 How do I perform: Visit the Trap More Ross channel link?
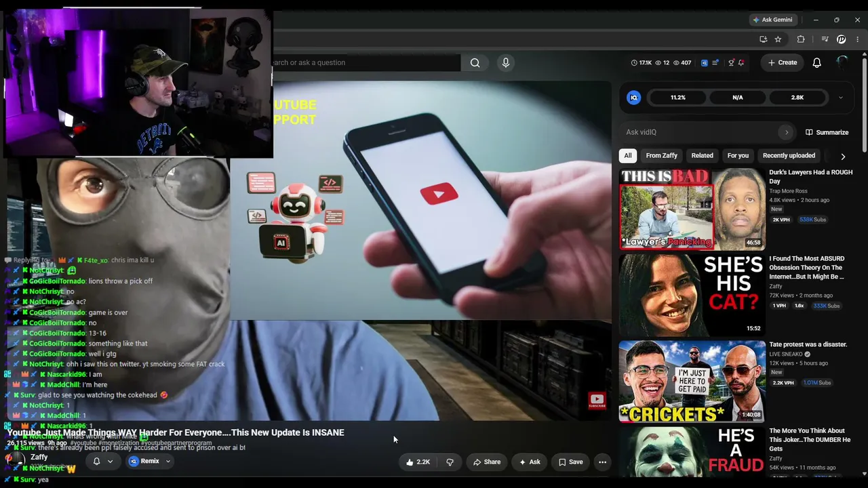coord(788,191)
